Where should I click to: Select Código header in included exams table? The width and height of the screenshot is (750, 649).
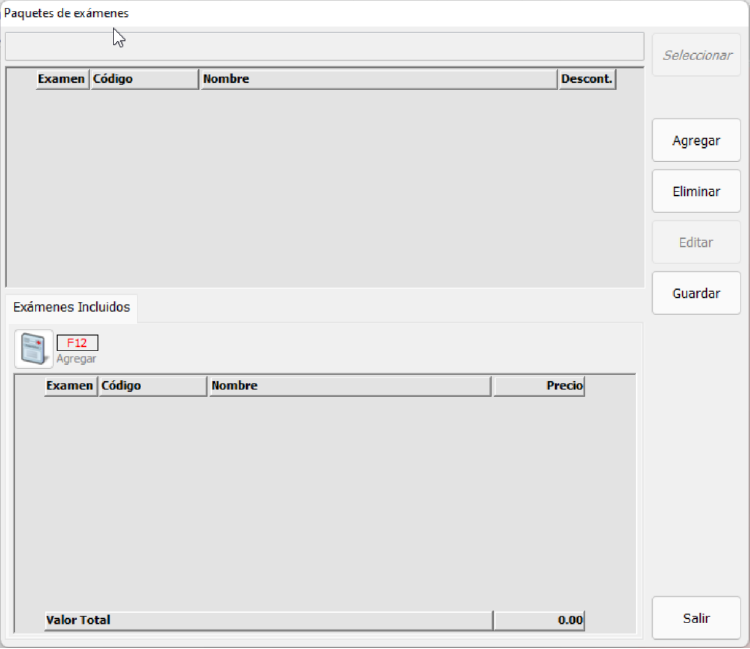pos(152,386)
